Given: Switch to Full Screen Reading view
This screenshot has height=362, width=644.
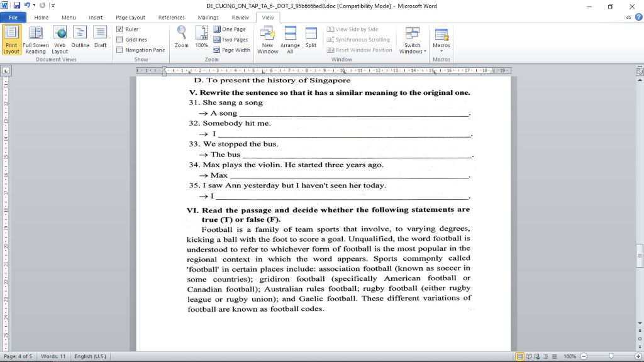Looking at the screenshot, I should tap(36, 40).
